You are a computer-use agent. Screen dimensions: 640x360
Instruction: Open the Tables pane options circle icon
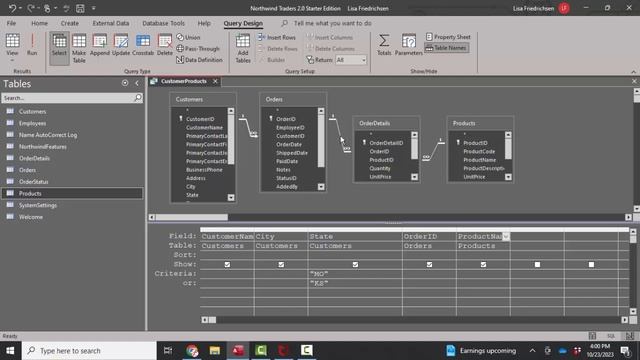pos(125,83)
